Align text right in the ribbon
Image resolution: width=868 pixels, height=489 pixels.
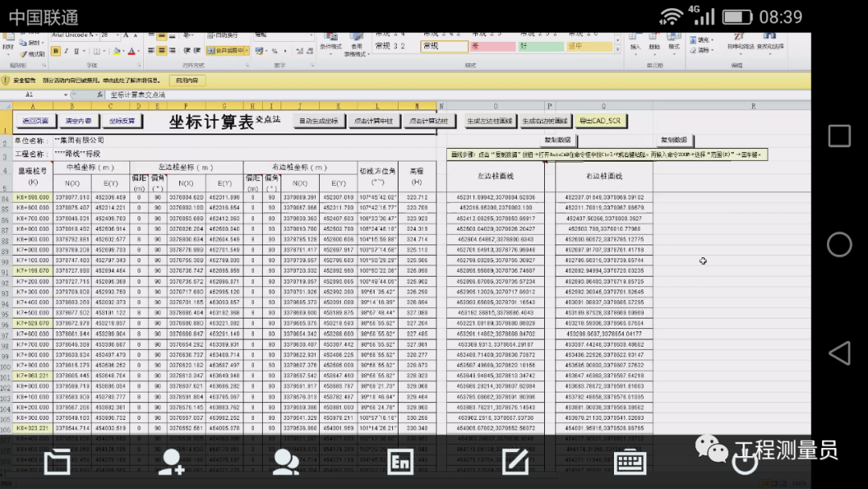click(x=172, y=51)
